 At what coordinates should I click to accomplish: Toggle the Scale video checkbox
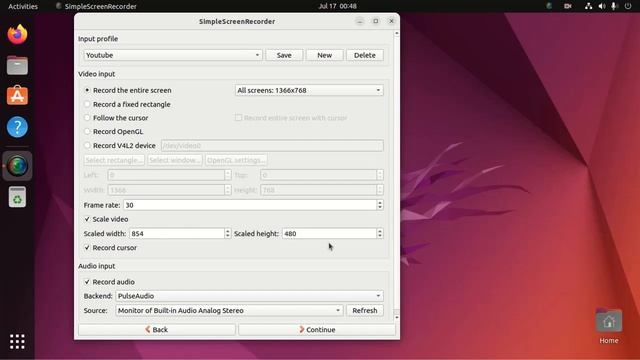(87, 219)
